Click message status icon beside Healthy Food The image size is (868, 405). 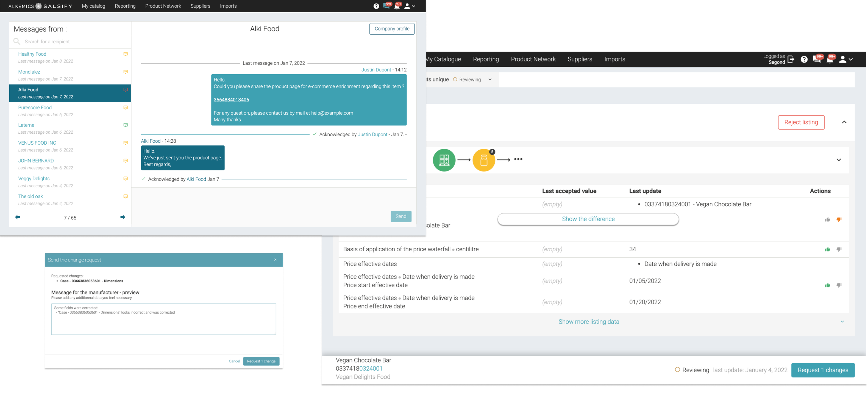pos(125,54)
